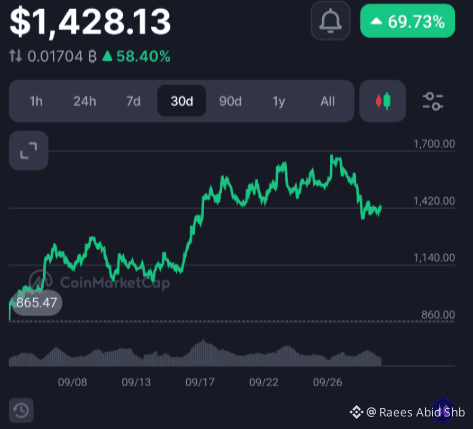The width and height of the screenshot is (473, 429).
Task: Expand chart to fullscreen
Action: (29, 150)
